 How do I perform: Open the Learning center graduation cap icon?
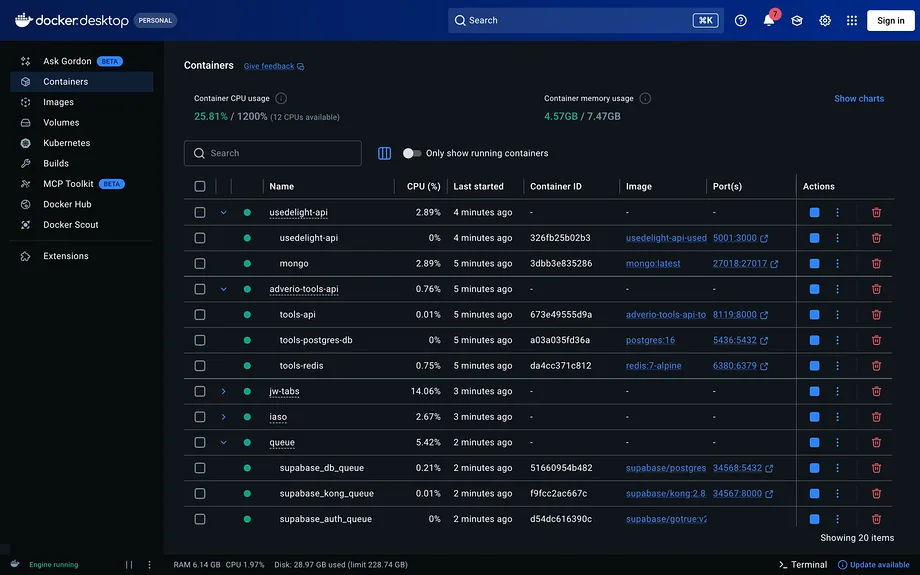[x=797, y=21]
